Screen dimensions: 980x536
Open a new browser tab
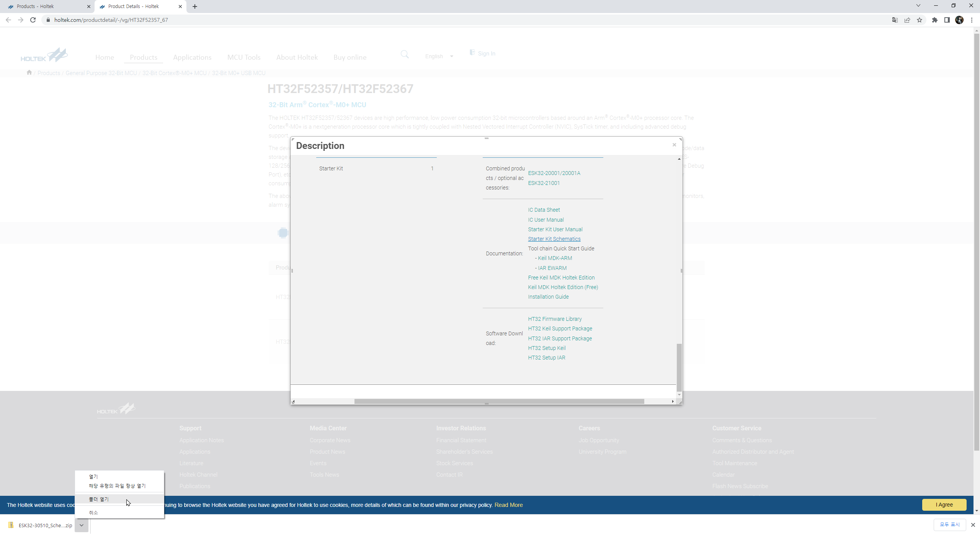(x=195, y=7)
